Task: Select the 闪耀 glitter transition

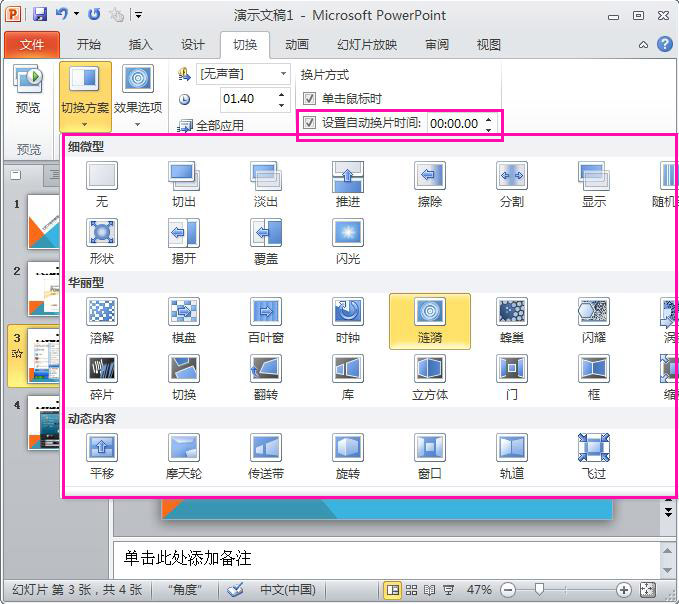Action: coord(594,321)
